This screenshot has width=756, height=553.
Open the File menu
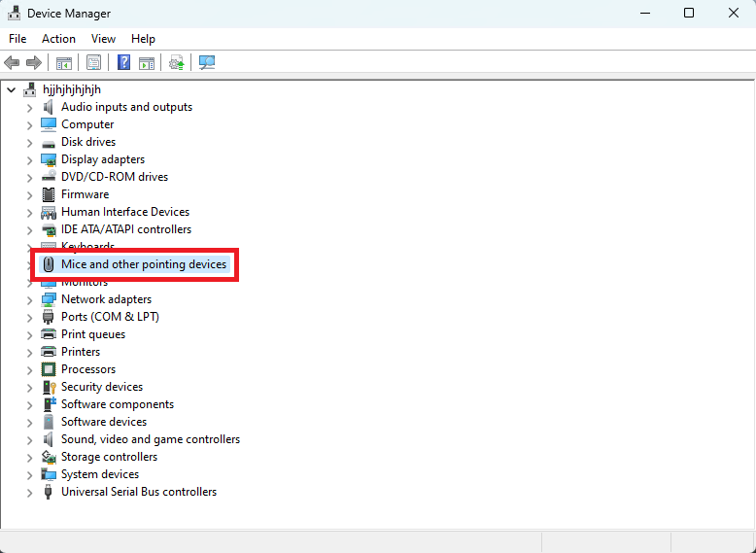tap(17, 39)
